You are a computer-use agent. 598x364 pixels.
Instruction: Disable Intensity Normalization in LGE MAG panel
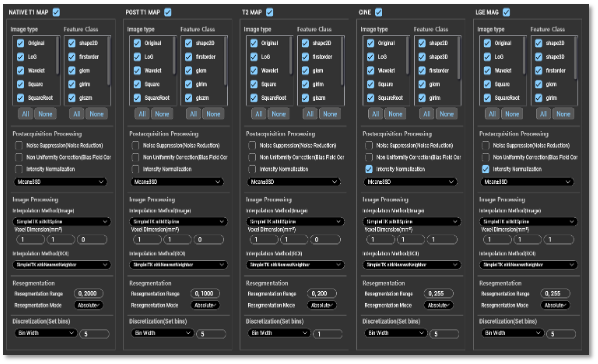pos(485,169)
